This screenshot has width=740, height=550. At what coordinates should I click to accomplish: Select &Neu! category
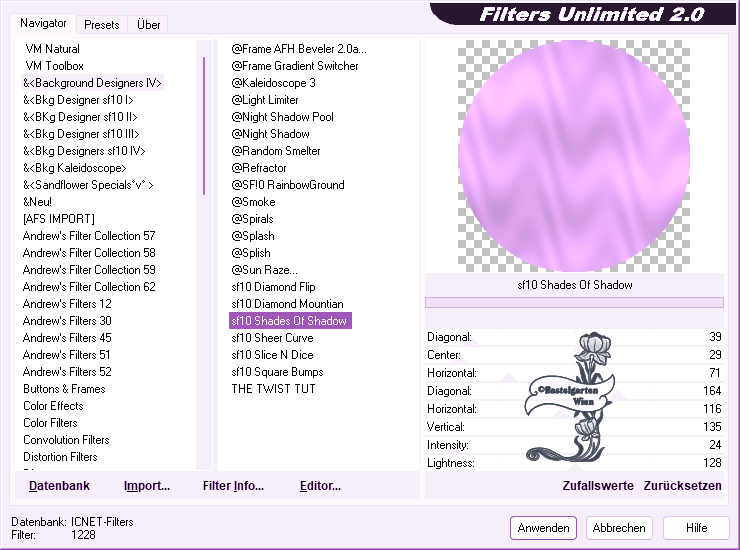point(37,202)
